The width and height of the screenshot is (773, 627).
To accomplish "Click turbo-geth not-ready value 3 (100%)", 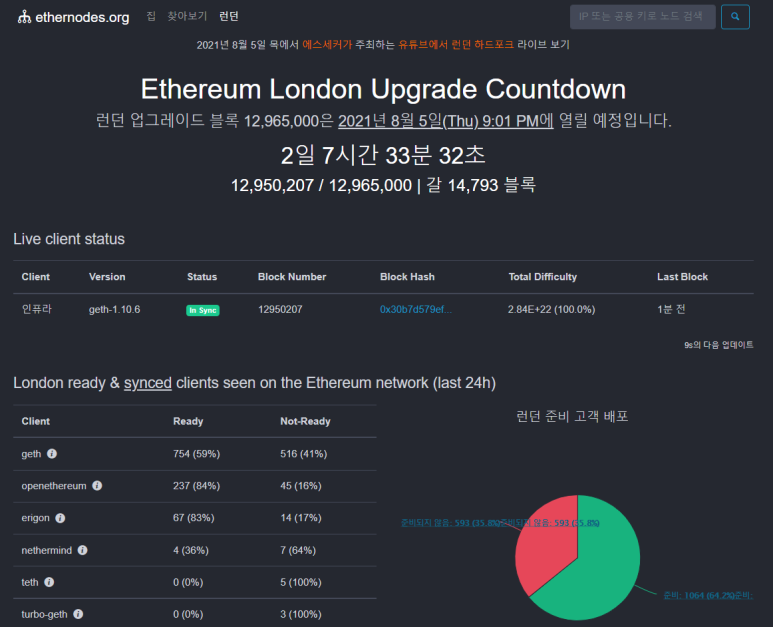I will coord(301,615).
